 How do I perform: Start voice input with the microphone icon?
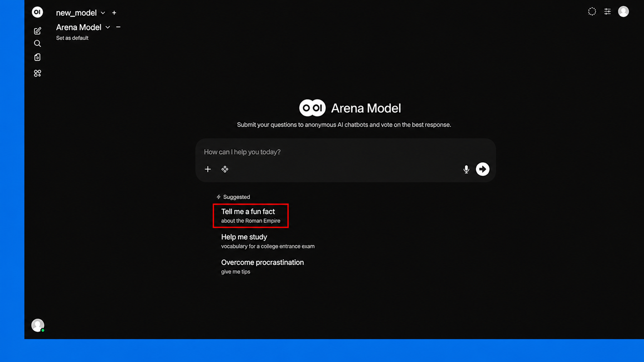pos(466,169)
